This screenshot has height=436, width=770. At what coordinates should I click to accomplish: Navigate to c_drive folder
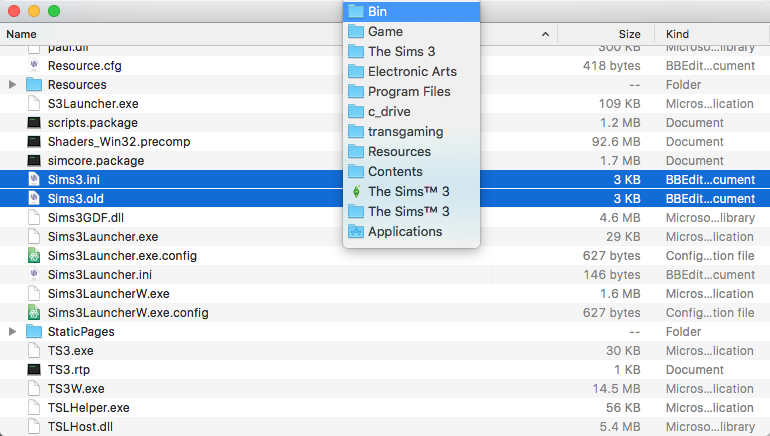click(x=411, y=111)
